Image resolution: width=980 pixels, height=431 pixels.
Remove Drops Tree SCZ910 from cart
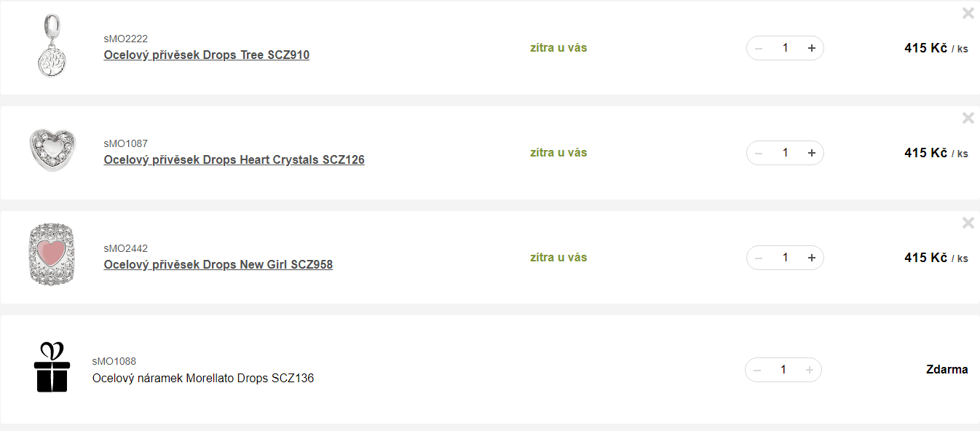968,13
